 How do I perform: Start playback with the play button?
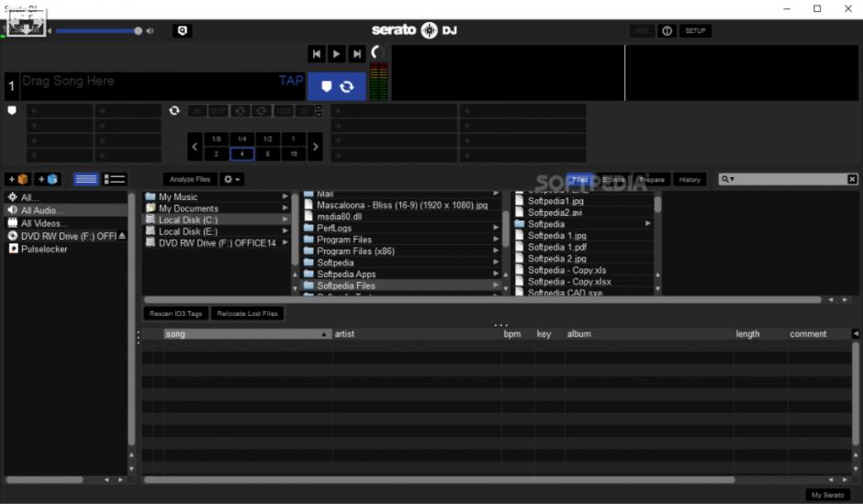pyautogui.click(x=336, y=54)
